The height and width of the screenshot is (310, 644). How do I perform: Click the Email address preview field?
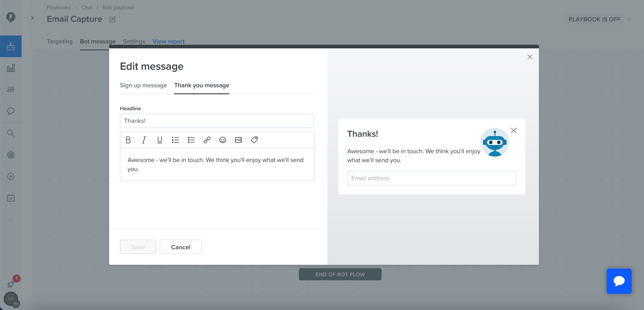432,178
